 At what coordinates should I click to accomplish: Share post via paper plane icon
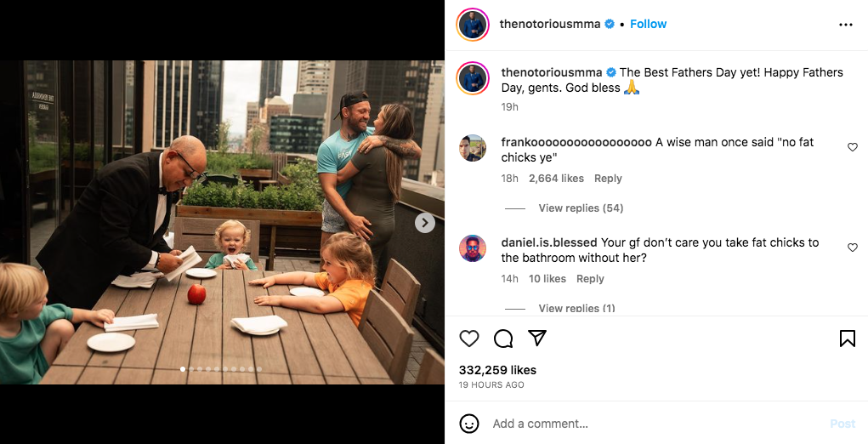coord(537,339)
